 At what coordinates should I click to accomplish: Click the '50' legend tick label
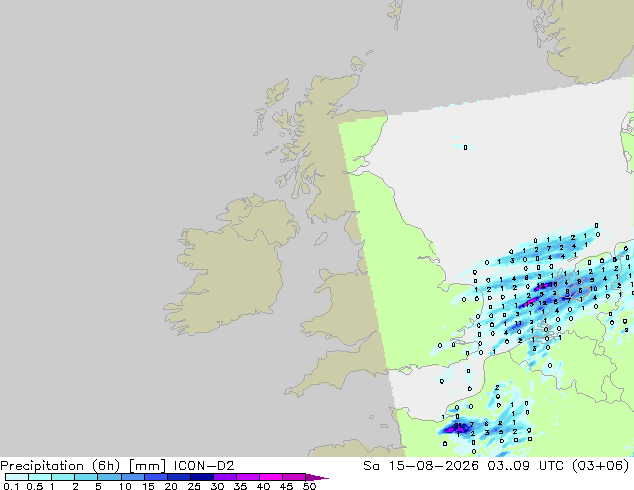(310, 486)
